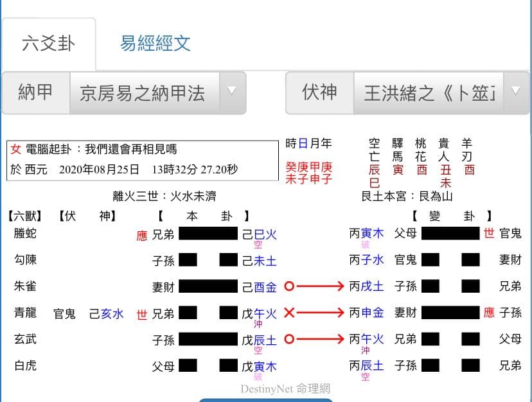Click the broken hexagram line beside 己未土

coord(208,260)
